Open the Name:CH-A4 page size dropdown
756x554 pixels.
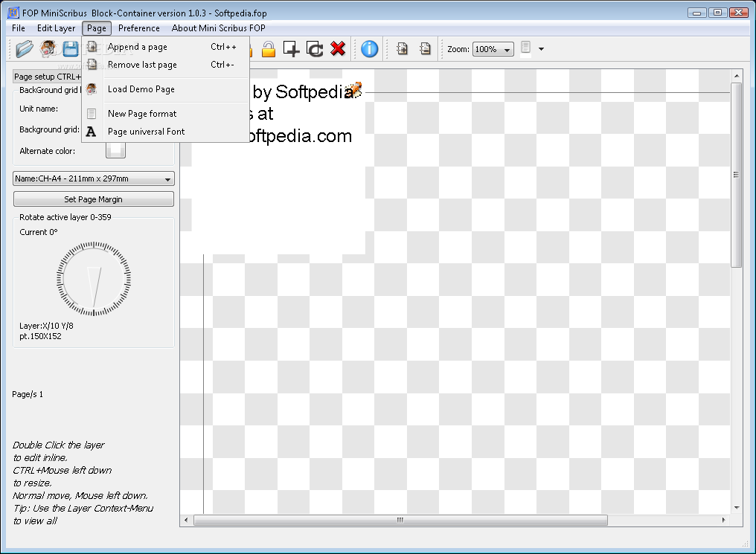[94, 178]
